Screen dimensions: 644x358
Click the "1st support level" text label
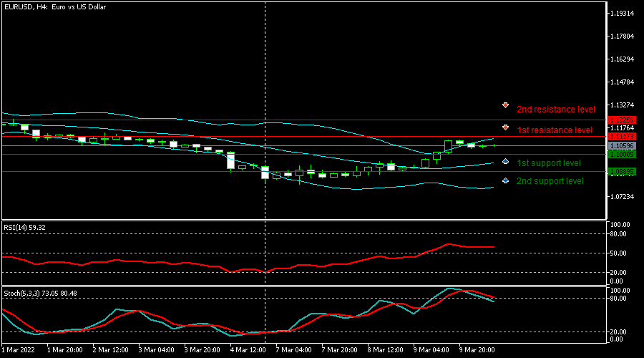(x=548, y=163)
